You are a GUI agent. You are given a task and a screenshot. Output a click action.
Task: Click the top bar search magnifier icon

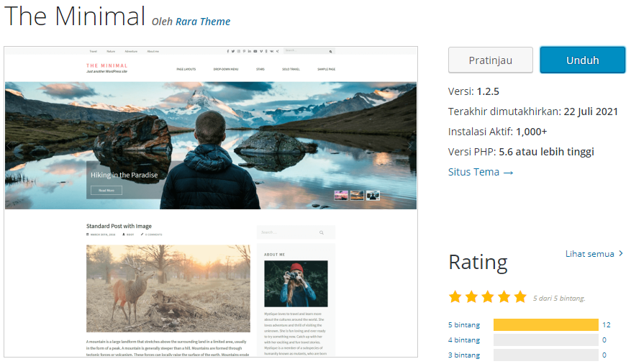pos(331,52)
